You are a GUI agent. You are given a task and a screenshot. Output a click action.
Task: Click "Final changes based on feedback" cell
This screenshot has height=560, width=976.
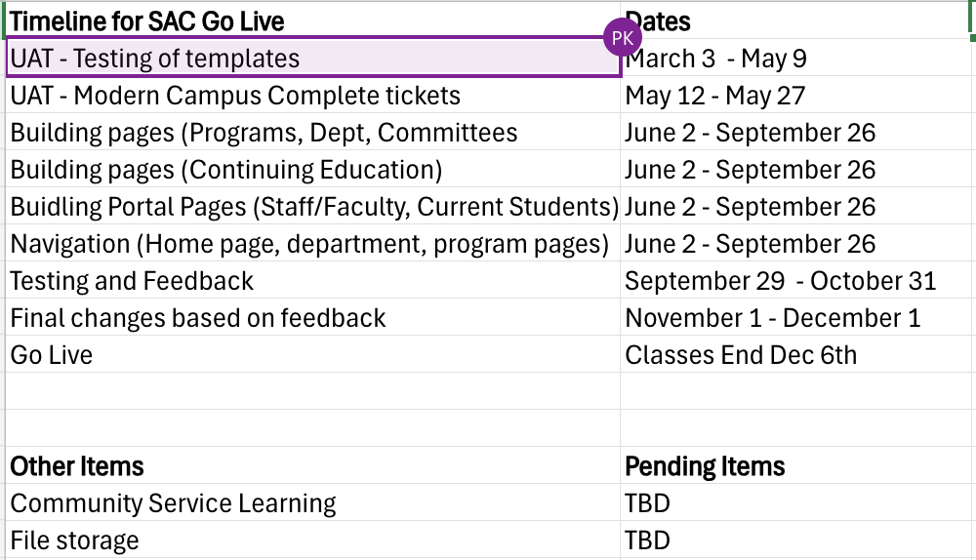click(198, 318)
